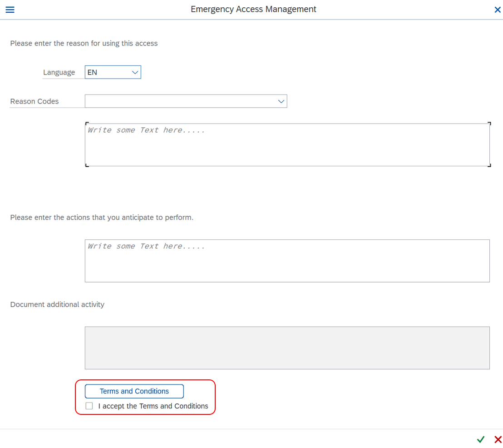Focus the anticipated actions text box
The image size is (503, 448).
click(287, 260)
